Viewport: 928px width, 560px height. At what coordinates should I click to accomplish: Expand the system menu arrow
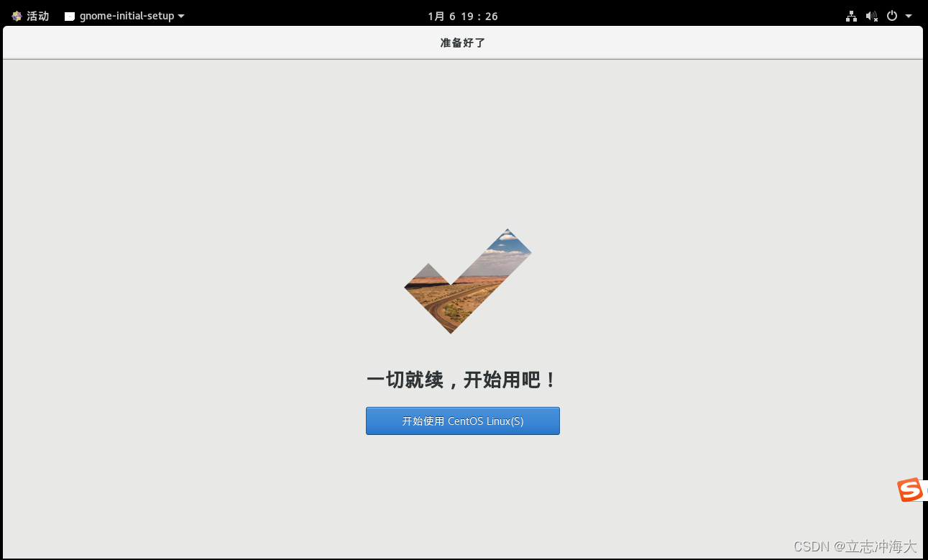(909, 16)
